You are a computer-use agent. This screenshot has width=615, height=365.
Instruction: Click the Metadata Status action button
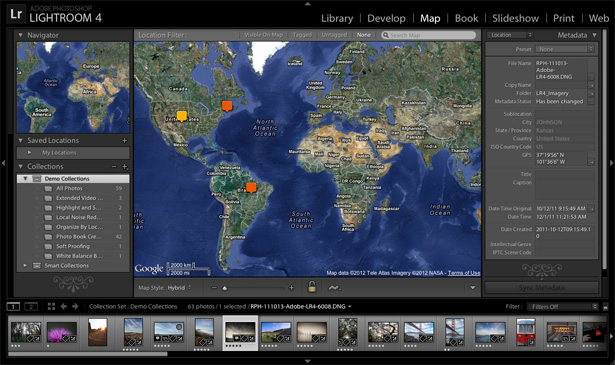(x=591, y=102)
